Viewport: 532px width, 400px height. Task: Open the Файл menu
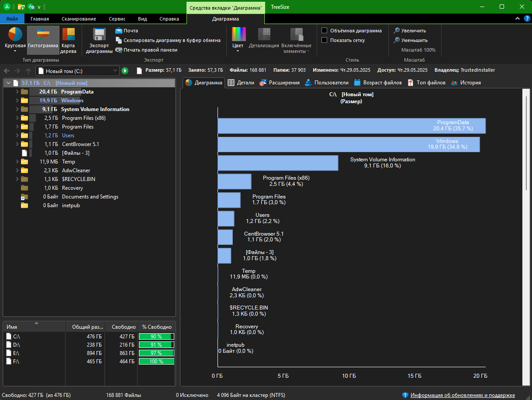click(12, 19)
